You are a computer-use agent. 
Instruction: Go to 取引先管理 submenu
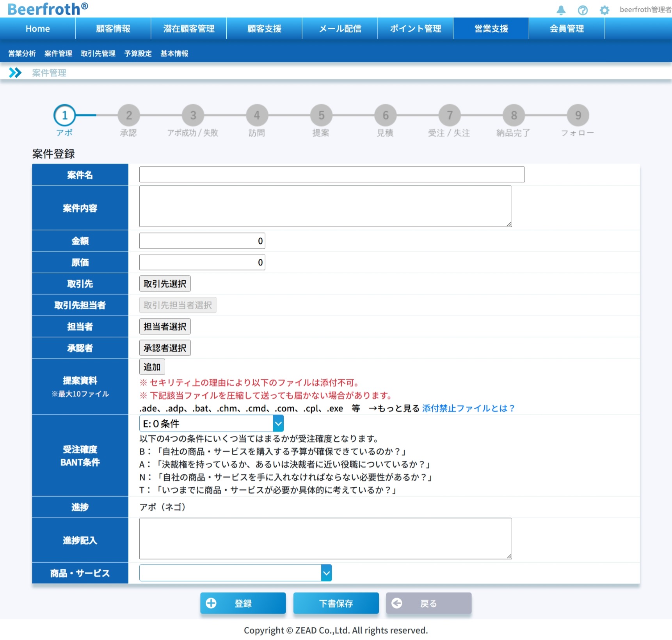98,53
